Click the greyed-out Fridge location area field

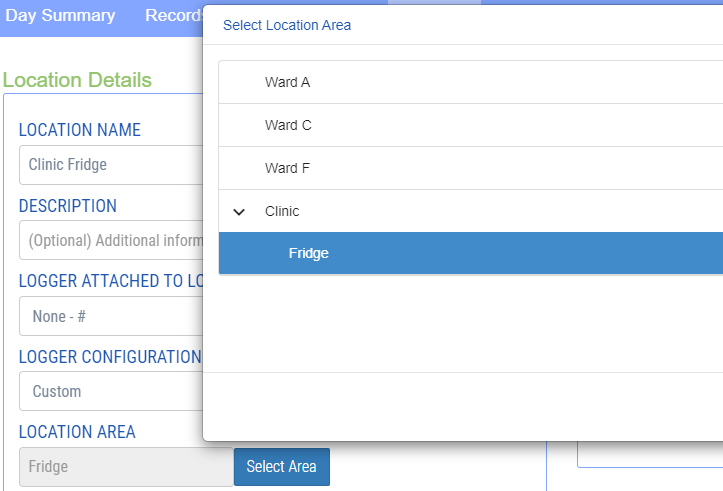click(125, 466)
